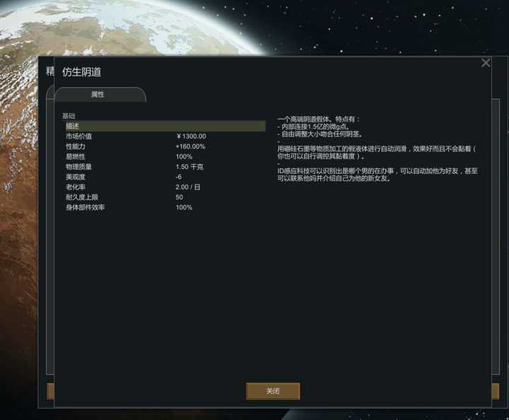Close the info dialog with X icon
Viewport: 509px width, 420px height.
click(x=486, y=63)
